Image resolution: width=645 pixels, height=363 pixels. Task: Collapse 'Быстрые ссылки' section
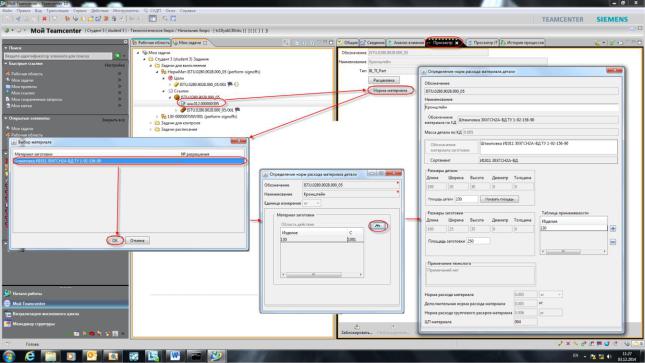6,64
